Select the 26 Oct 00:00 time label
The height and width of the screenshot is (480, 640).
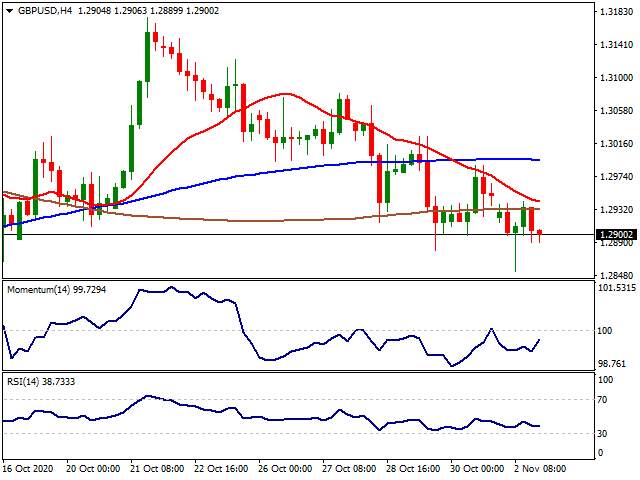tap(285, 468)
